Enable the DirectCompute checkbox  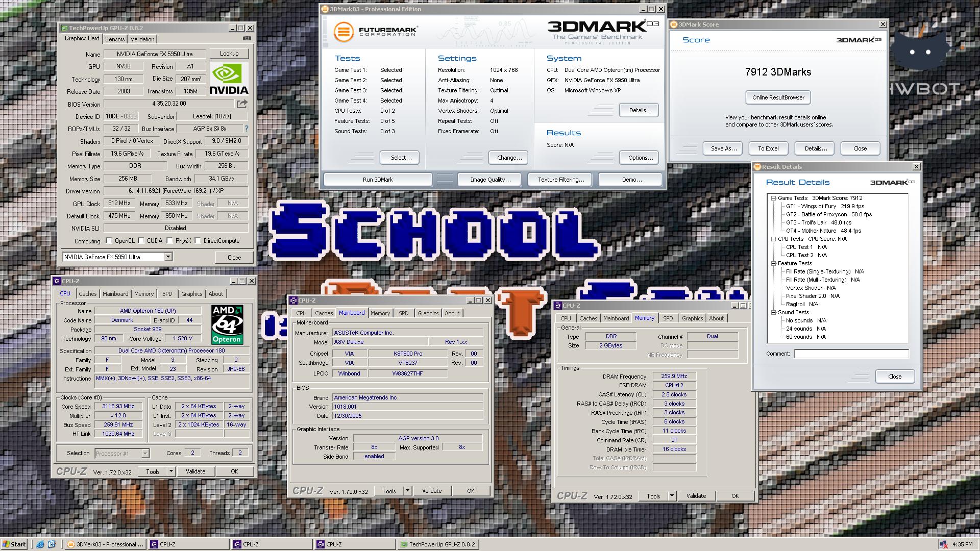[x=198, y=241]
